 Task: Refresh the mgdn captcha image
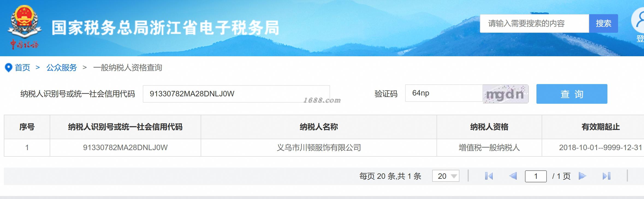[506, 94]
